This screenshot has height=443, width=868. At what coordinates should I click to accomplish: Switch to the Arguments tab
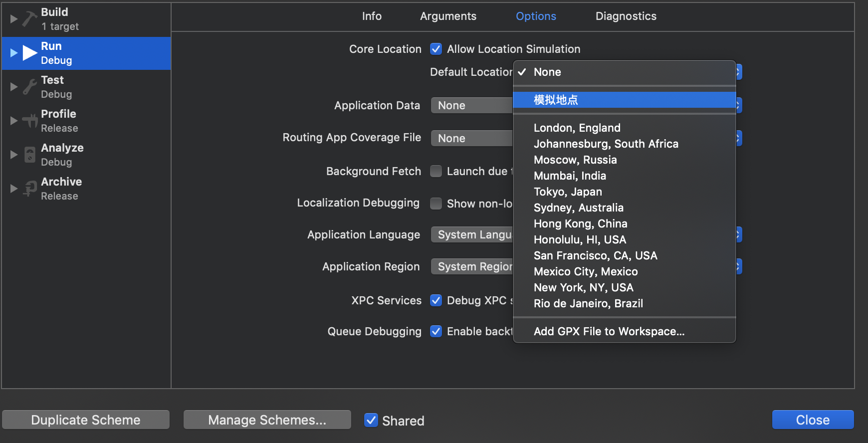[x=448, y=16]
